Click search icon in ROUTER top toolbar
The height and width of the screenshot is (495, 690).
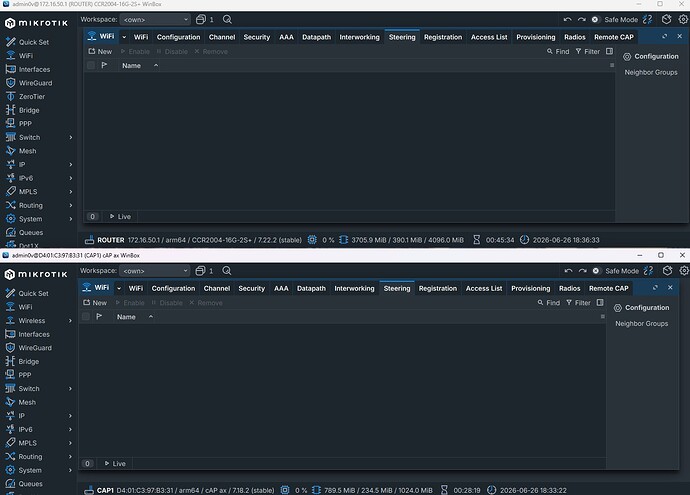click(x=227, y=19)
